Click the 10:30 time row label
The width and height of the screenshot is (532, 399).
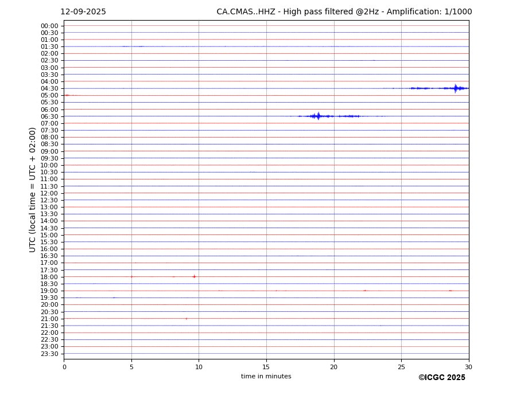(49, 172)
